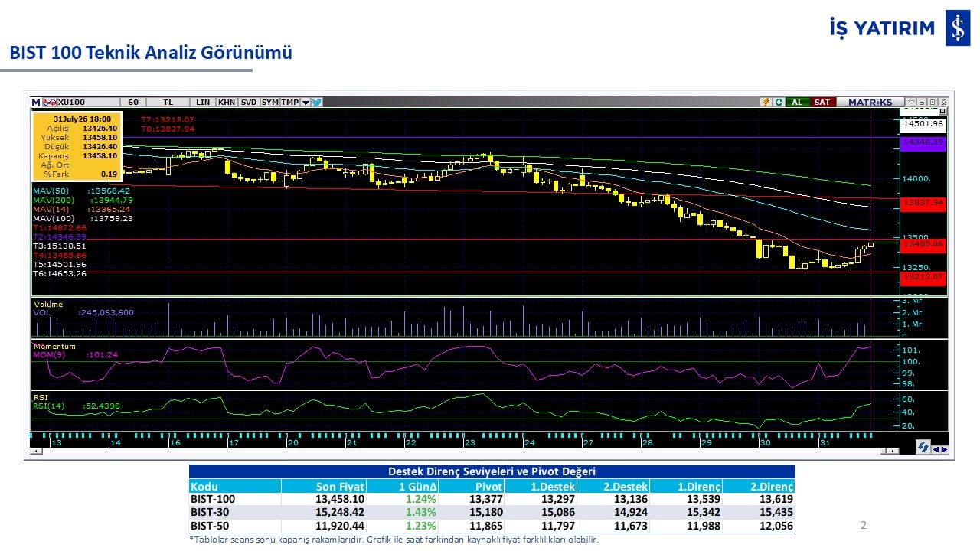Screen dimensions: 980x551
Task: Click the BIST-30 row label
Action: 211,513
